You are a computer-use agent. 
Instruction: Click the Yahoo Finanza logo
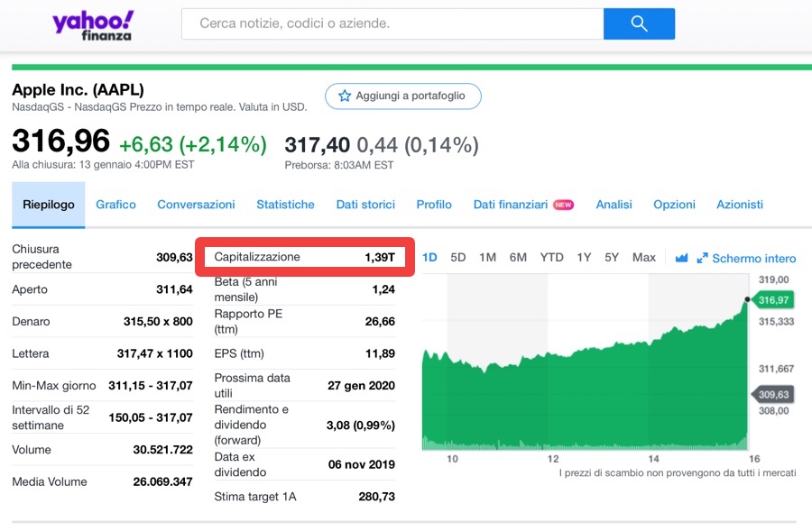[x=93, y=25]
